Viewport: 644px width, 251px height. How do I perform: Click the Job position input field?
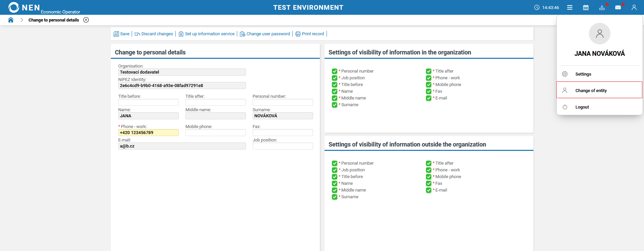(283, 146)
